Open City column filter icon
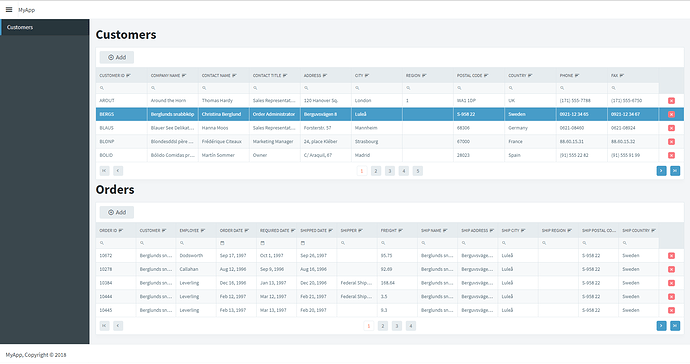This screenshot has height=364, width=690. pyautogui.click(x=367, y=76)
